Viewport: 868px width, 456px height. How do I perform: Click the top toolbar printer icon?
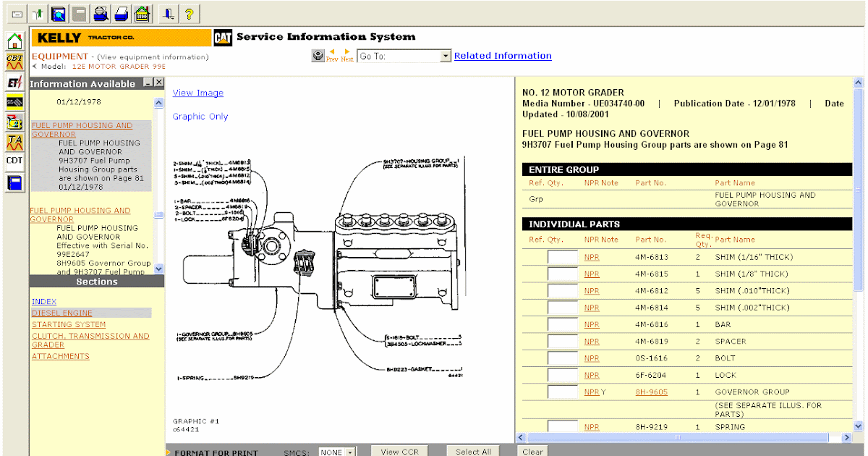(x=122, y=13)
